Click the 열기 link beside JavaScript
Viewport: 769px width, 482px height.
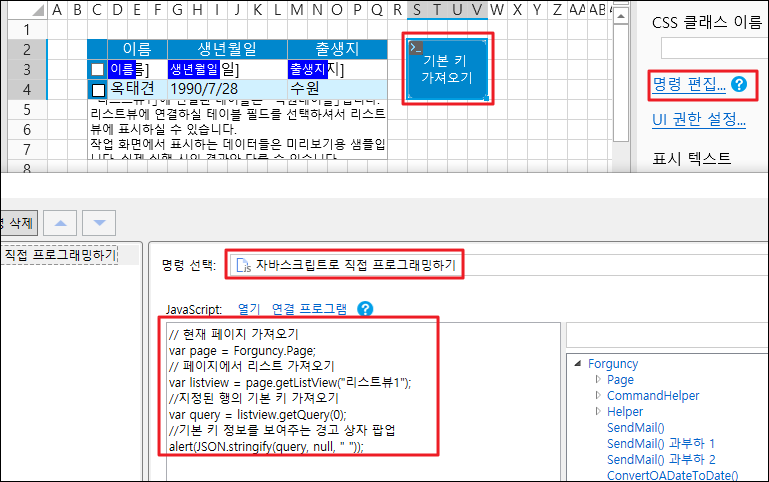[248, 309]
